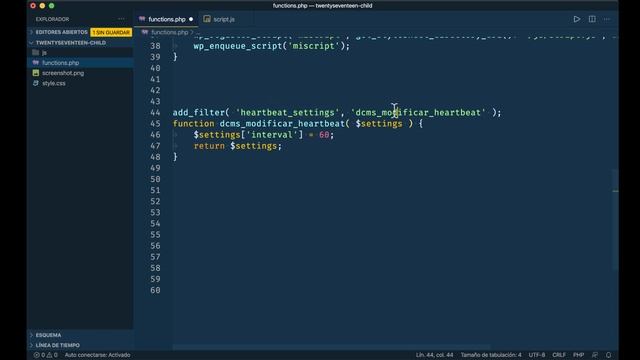Click the 'heartbeat_settings' string on line 44
This screenshot has height=360, width=640.
point(287,113)
